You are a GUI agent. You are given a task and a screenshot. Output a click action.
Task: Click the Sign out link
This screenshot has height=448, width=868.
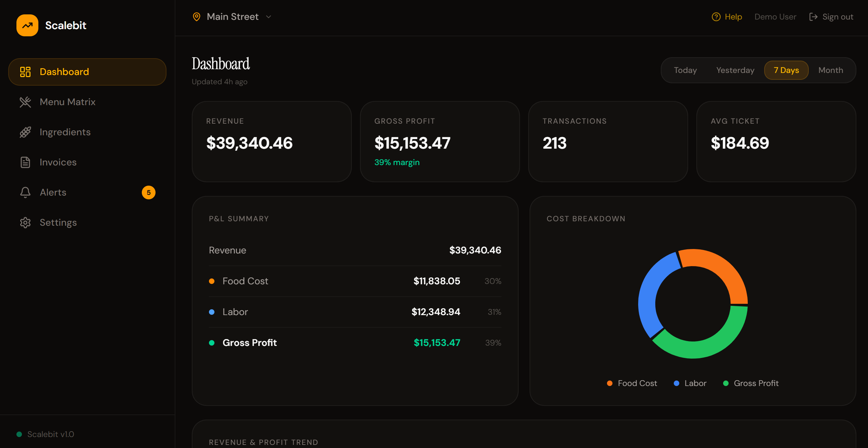(x=838, y=17)
